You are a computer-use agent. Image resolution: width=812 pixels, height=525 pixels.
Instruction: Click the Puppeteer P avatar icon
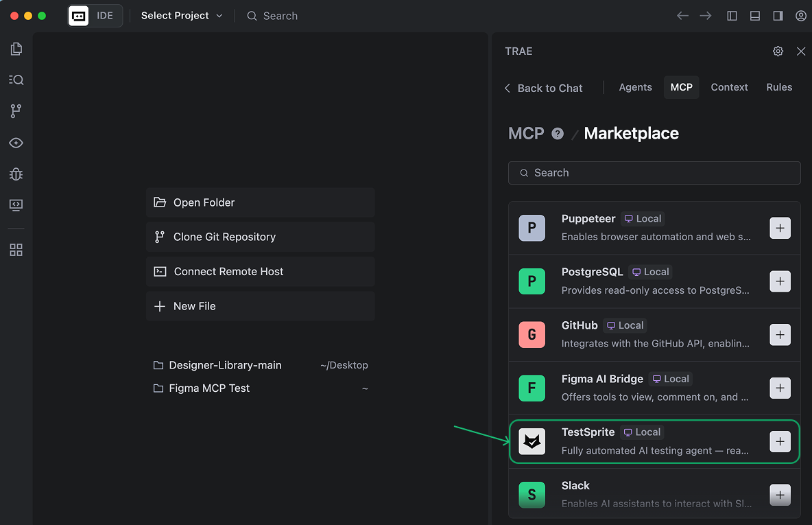532,228
